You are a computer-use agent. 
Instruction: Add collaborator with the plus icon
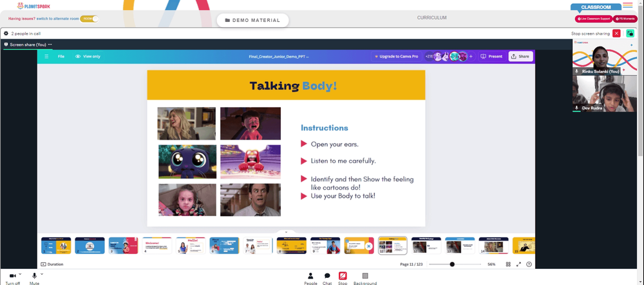click(471, 56)
